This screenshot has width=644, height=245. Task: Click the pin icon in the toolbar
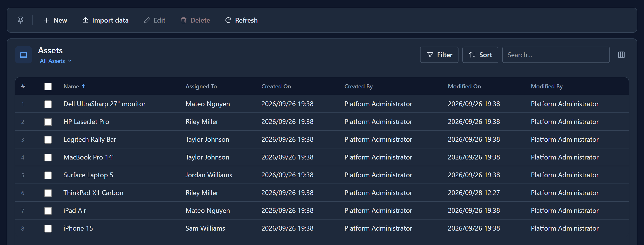(x=21, y=20)
